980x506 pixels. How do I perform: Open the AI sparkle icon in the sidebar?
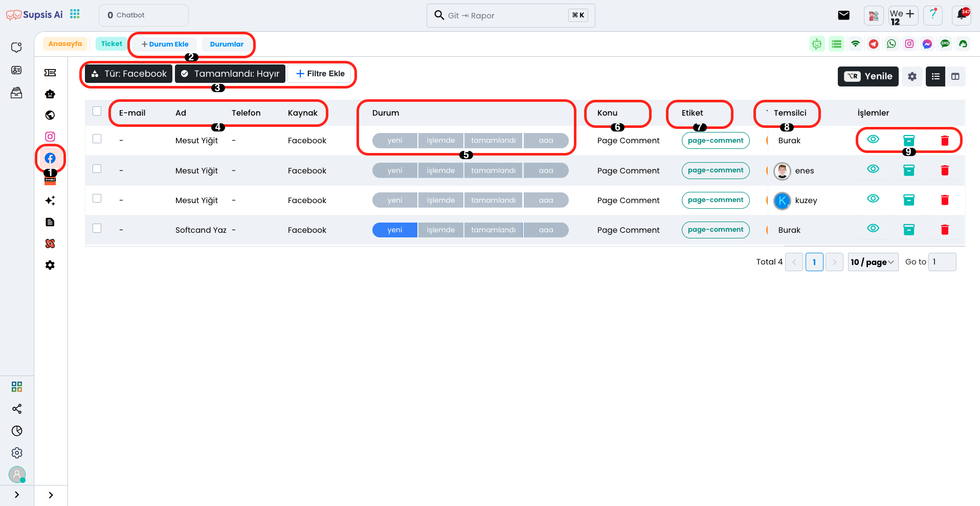(x=50, y=201)
